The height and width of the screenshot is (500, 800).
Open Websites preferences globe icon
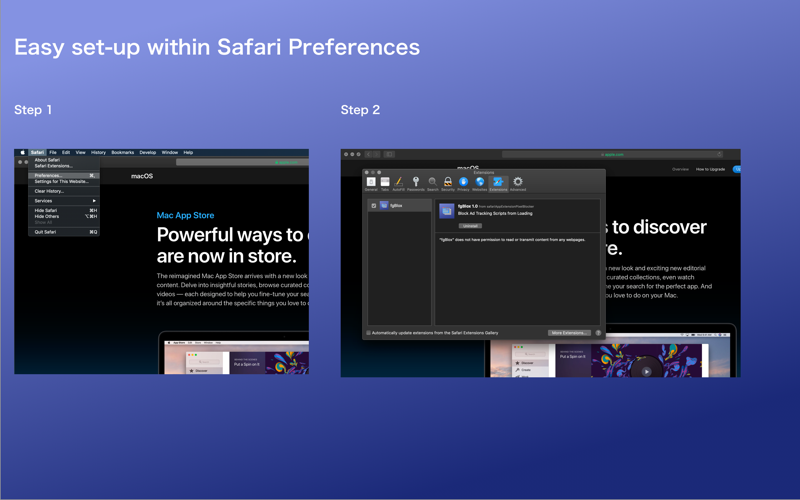480,182
